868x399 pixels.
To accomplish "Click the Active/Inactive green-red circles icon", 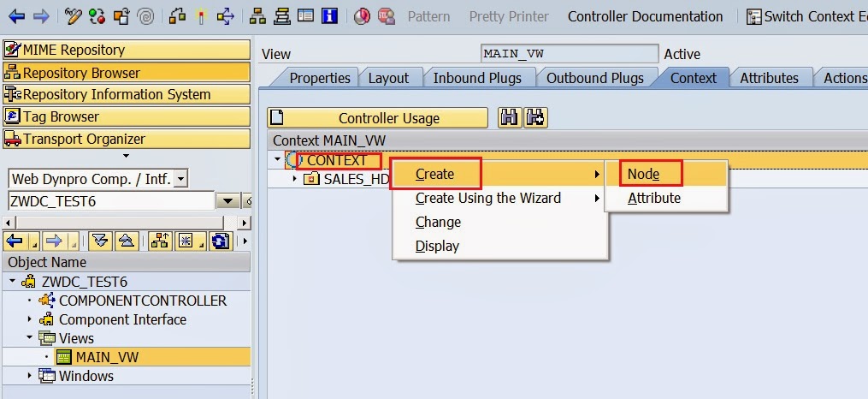I will (97, 16).
